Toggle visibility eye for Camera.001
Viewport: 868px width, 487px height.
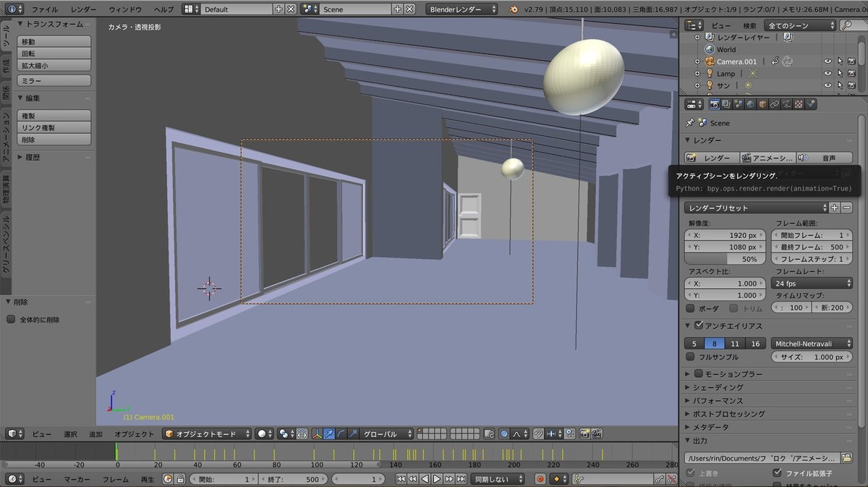point(827,62)
